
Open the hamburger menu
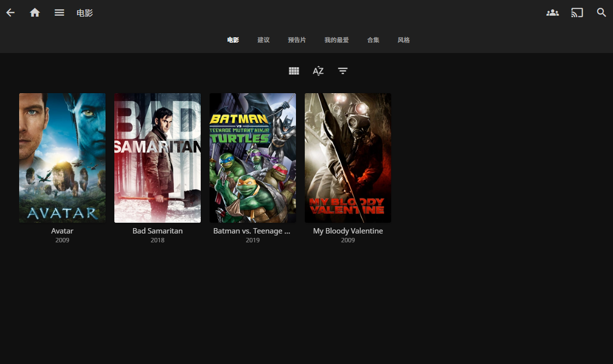pyautogui.click(x=59, y=13)
